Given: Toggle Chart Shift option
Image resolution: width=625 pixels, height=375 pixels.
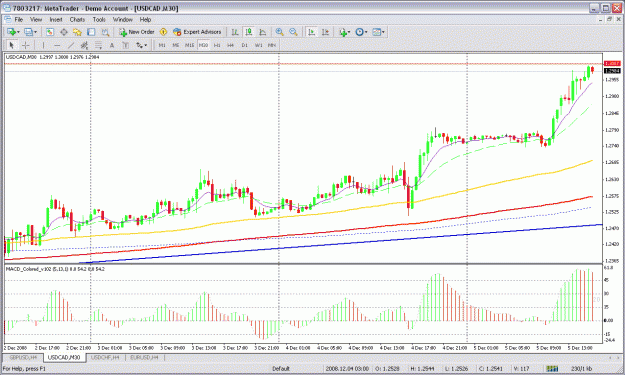Looking at the screenshot, I should click(x=325, y=32).
